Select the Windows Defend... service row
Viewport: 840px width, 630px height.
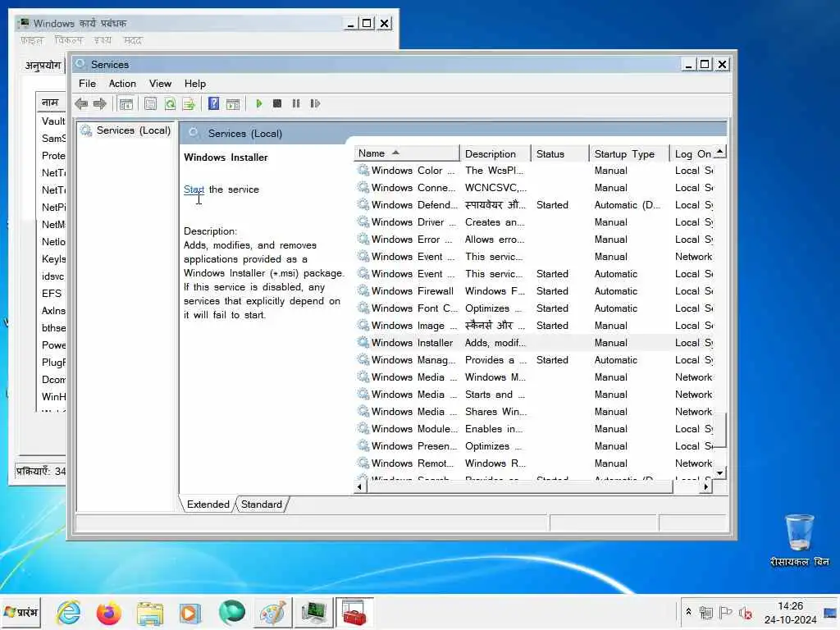534,205
